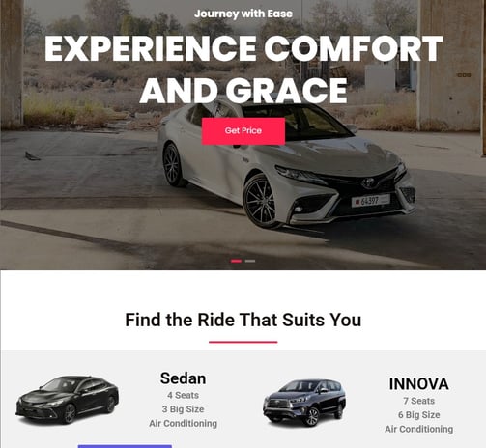Open the black Sedan car thumbnail
This screenshot has width=486, height=448.
pos(68,400)
